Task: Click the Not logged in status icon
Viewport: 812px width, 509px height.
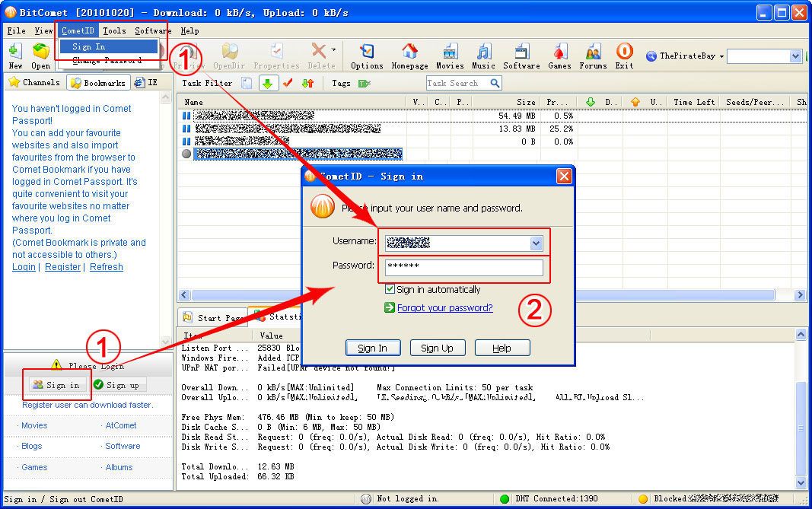Action: (x=366, y=499)
